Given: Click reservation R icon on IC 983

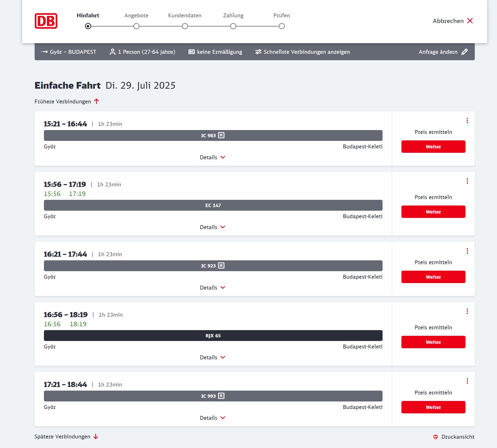Looking at the screenshot, I should pos(221,135).
